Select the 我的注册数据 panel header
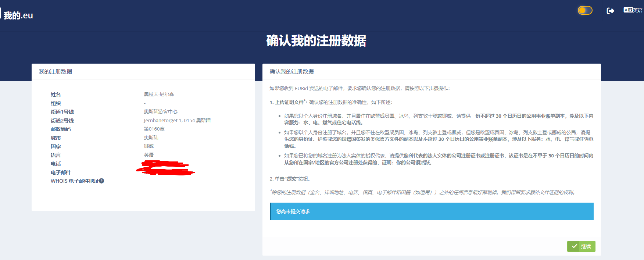 tap(56, 72)
